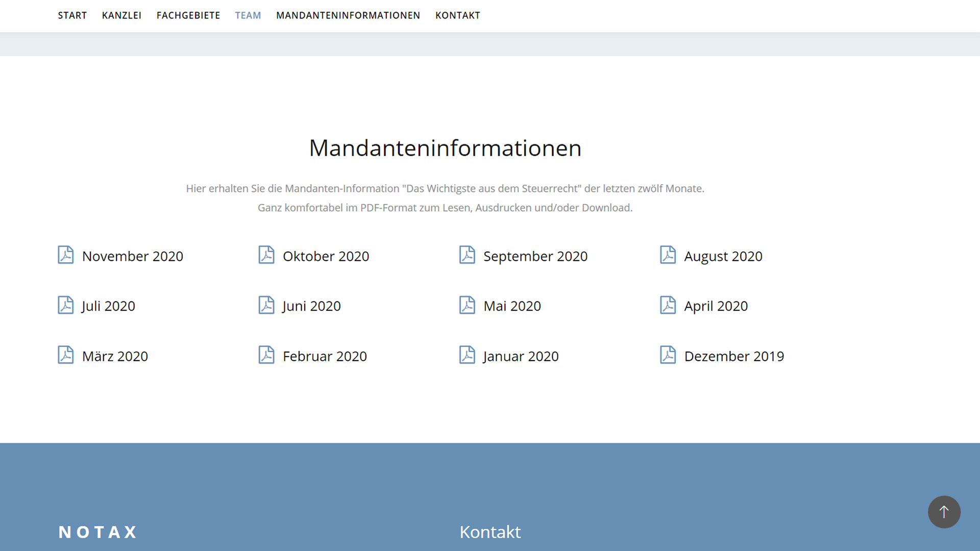Click the PDF icon beside Juli 2020
The height and width of the screenshot is (551, 980).
coord(66,305)
